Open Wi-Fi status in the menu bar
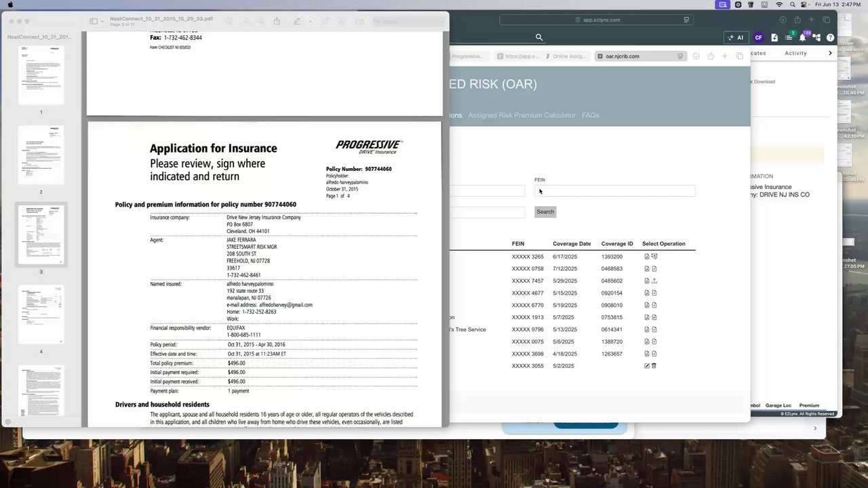 click(778, 5)
